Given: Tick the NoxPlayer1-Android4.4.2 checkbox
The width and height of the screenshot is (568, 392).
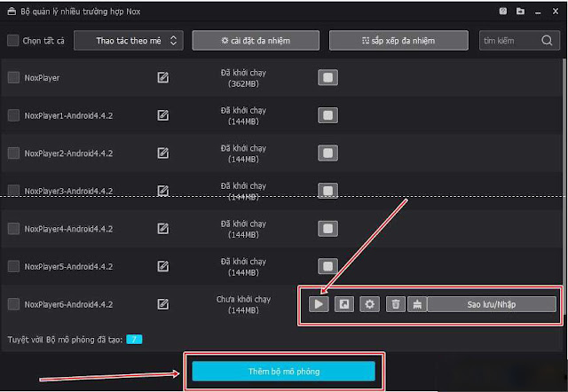Looking at the screenshot, I should [x=14, y=115].
